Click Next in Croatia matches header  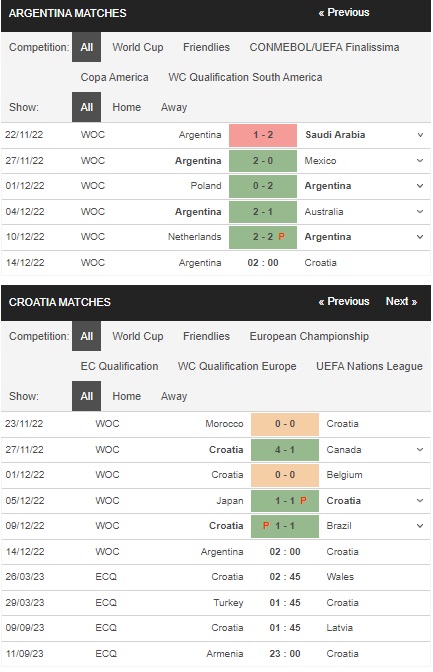(x=401, y=301)
